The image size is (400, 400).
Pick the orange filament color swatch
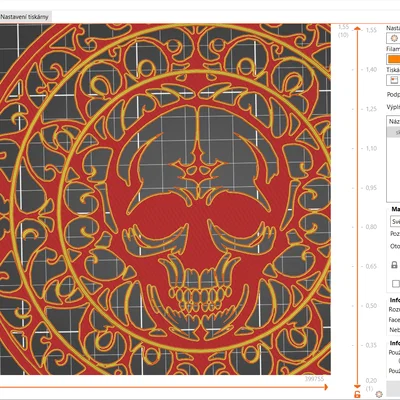(394, 59)
